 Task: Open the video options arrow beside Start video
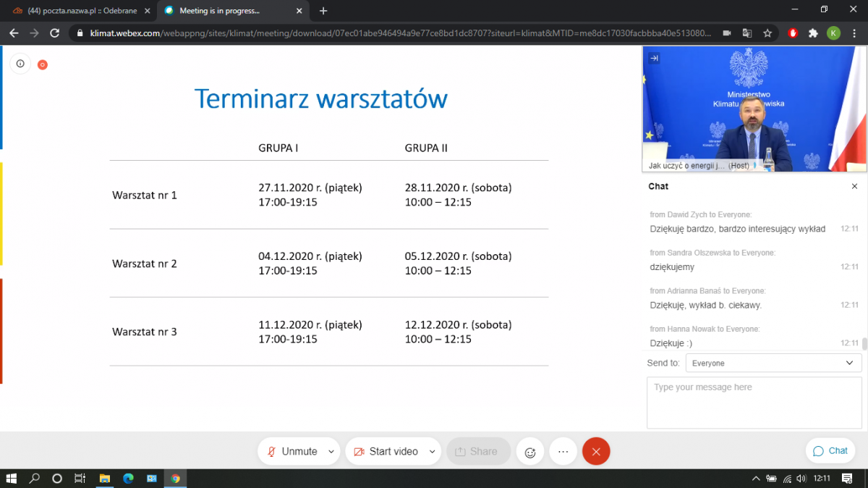(x=433, y=451)
